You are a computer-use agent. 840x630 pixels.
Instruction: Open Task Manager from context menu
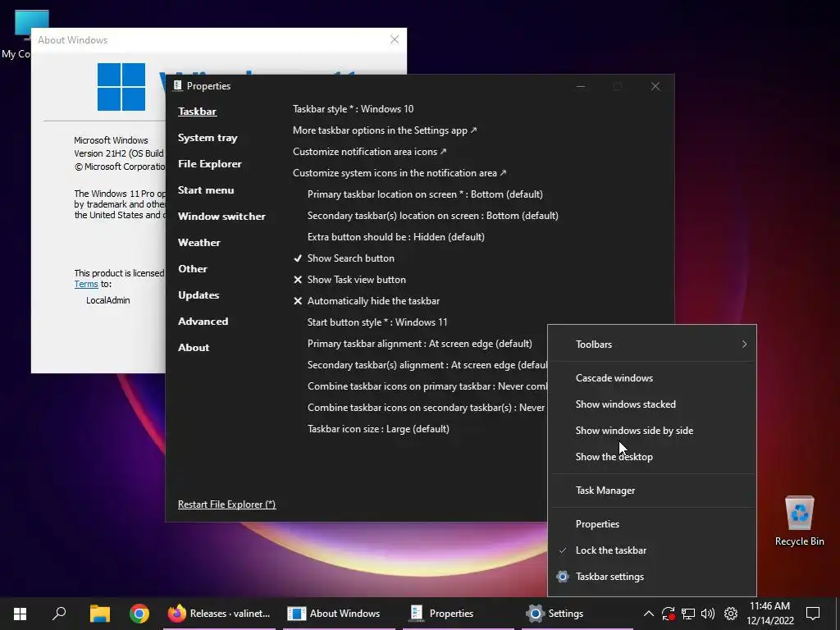pyautogui.click(x=652, y=491)
